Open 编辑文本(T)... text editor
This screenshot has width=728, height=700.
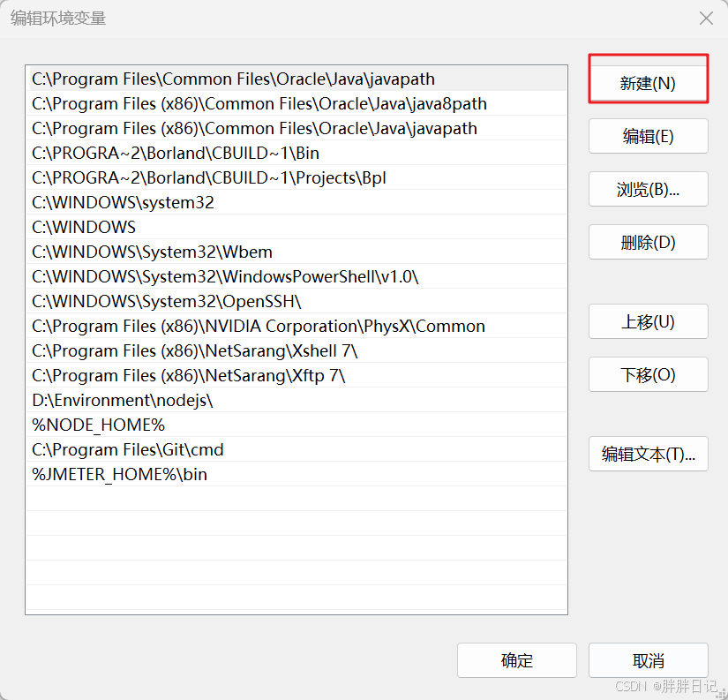tap(649, 454)
